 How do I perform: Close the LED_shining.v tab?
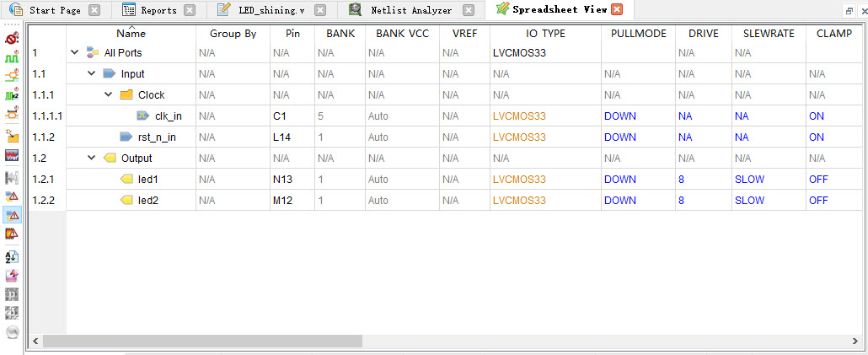pyautogui.click(x=320, y=10)
